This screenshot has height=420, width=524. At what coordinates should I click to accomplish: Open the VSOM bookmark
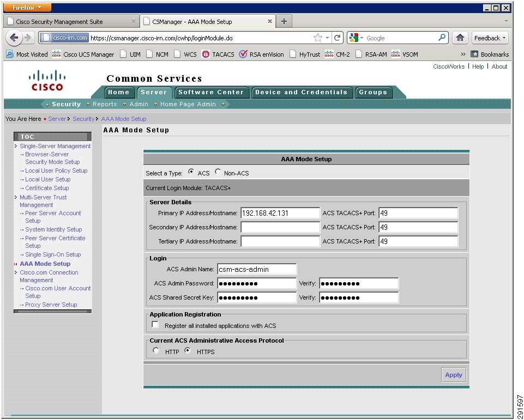point(405,54)
